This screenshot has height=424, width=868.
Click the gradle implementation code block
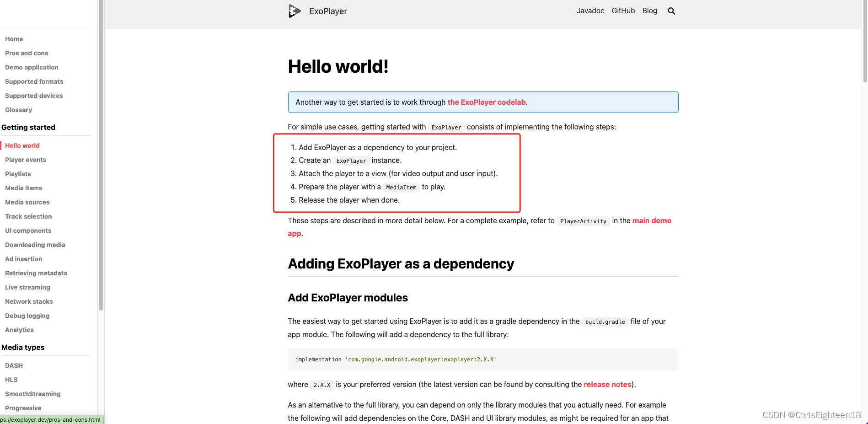pos(483,360)
